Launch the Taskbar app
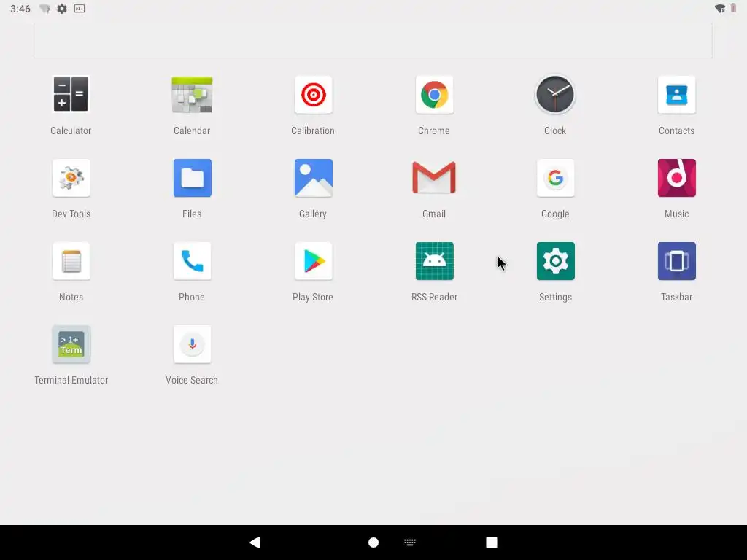This screenshot has height=560, width=747. pyautogui.click(x=676, y=261)
